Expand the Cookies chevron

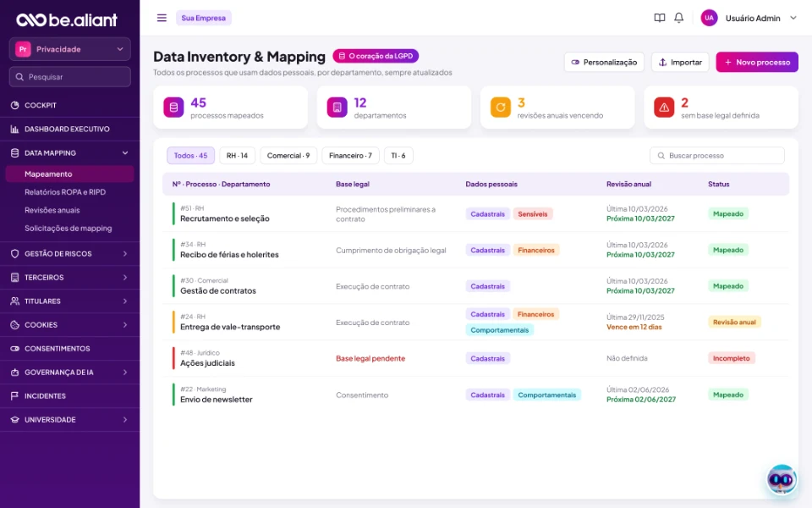[125, 325]
